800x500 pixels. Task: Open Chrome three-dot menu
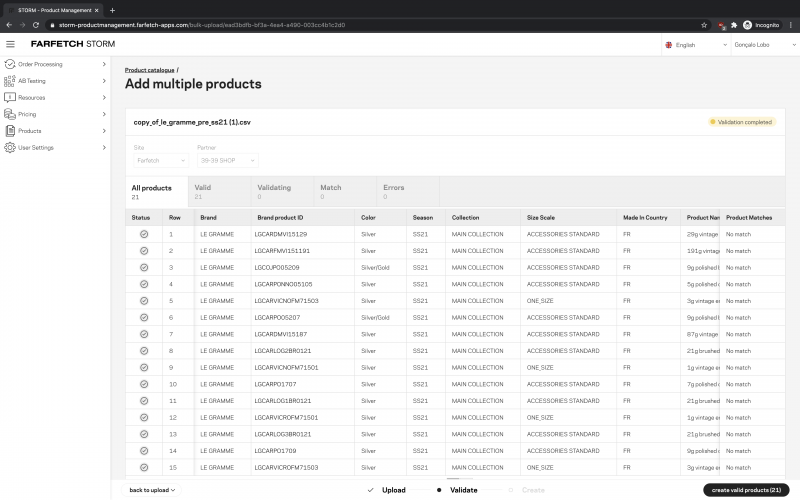791,25
